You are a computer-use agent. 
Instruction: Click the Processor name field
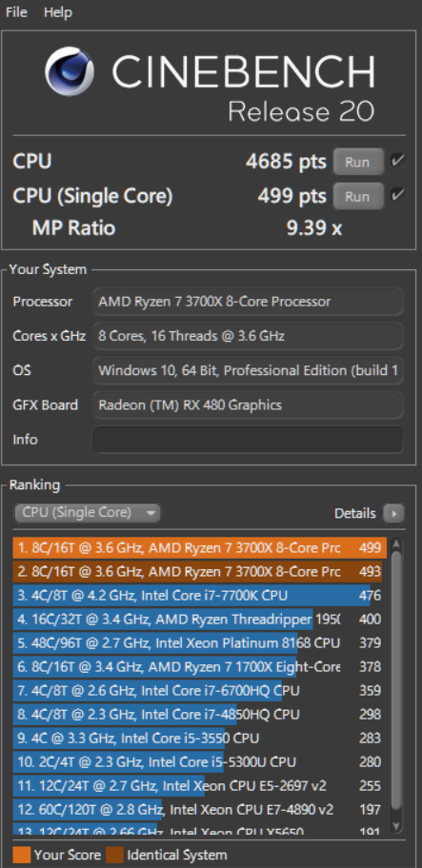[248, 302]
